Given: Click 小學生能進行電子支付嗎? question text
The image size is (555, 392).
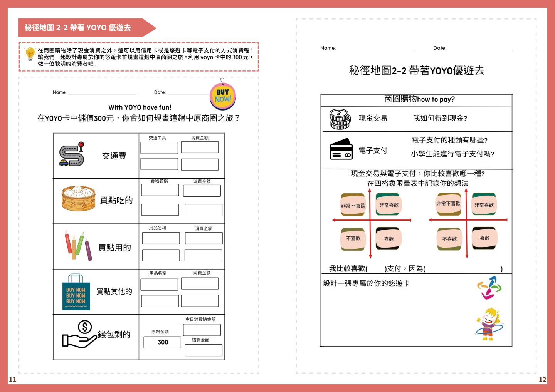Looking at the screenshot, I should pos(452,154).
